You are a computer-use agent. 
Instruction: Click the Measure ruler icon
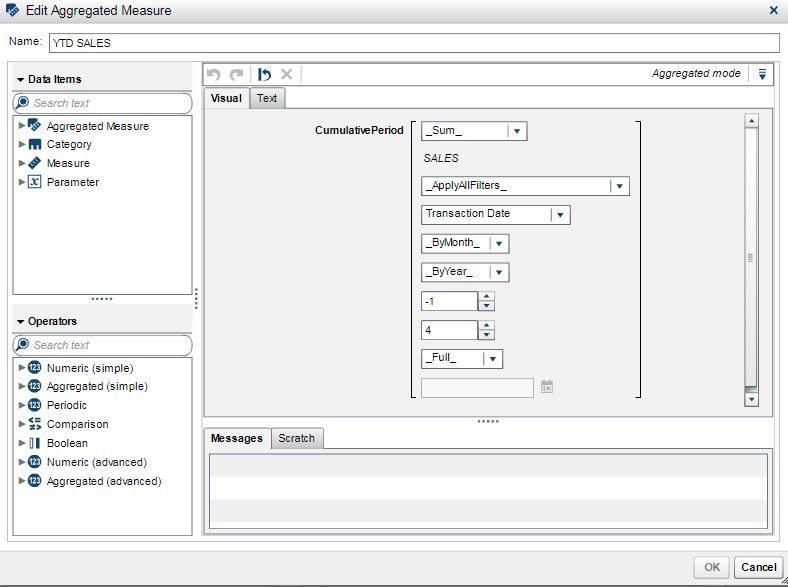35,163
